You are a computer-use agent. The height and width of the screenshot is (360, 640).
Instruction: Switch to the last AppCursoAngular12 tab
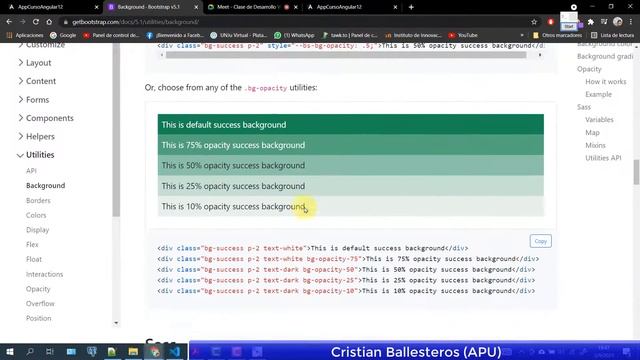[x=351, y=7]
